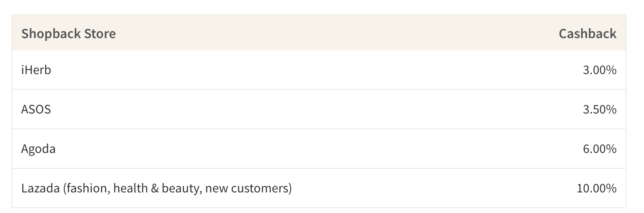Image resolution: width=644 pixels, height=213 pixels.
Task: Select the ASOS store name
Action: click(36, 110)
